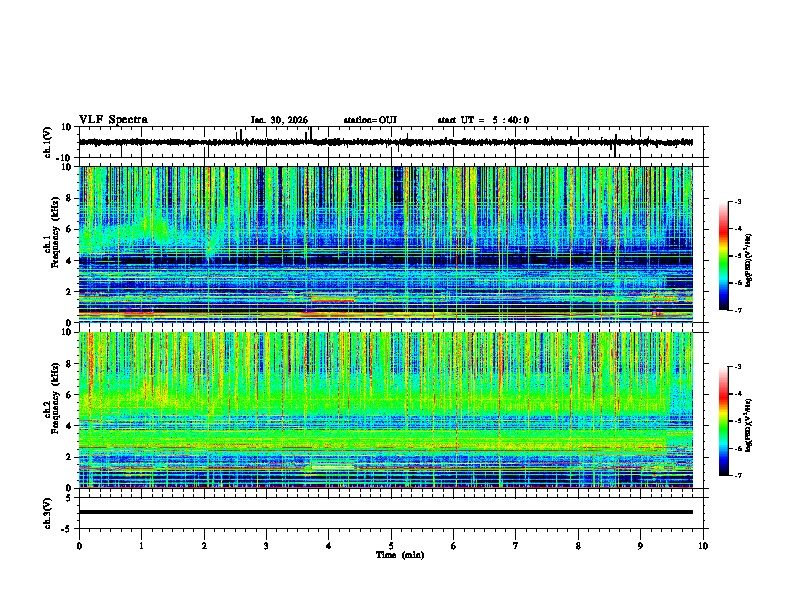Click the ch.1 spectrogram color scale bar
The height and width of the screenshot is (612, 792).
[x=723, y=255]
